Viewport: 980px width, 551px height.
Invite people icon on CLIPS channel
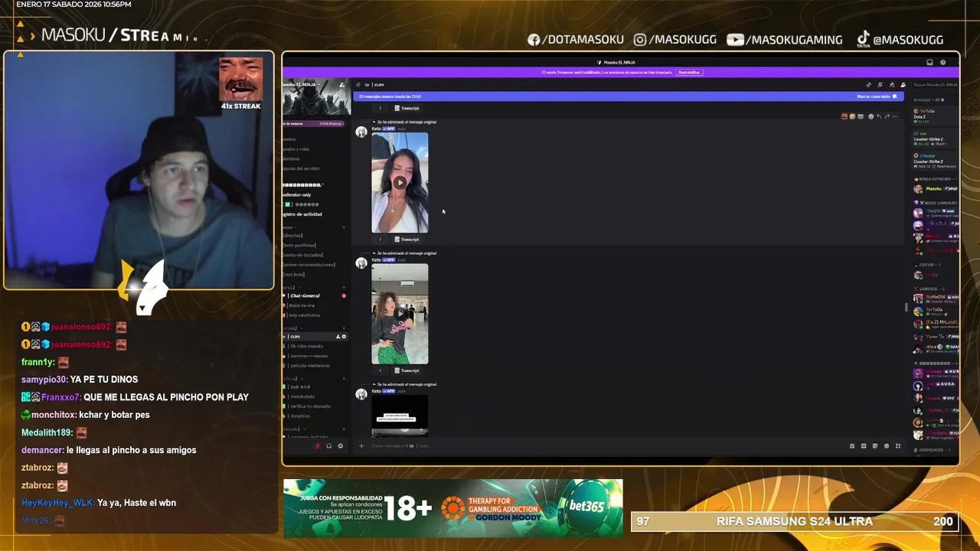(338, 337)
